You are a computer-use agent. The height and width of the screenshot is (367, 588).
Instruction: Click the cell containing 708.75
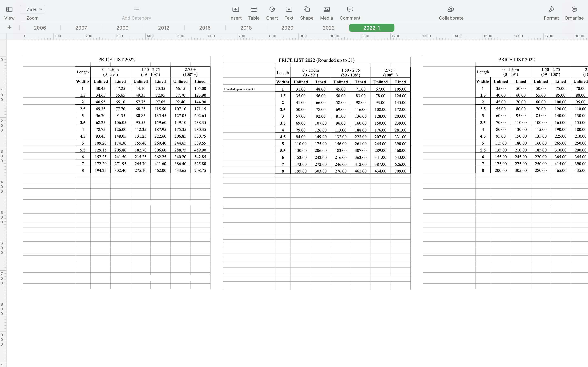coord(200,171)
